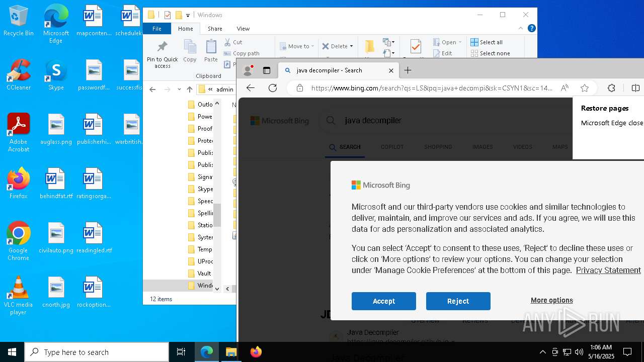
Task: Click Properties checkmark icon in ribbon
Action: tap(416, 47)
